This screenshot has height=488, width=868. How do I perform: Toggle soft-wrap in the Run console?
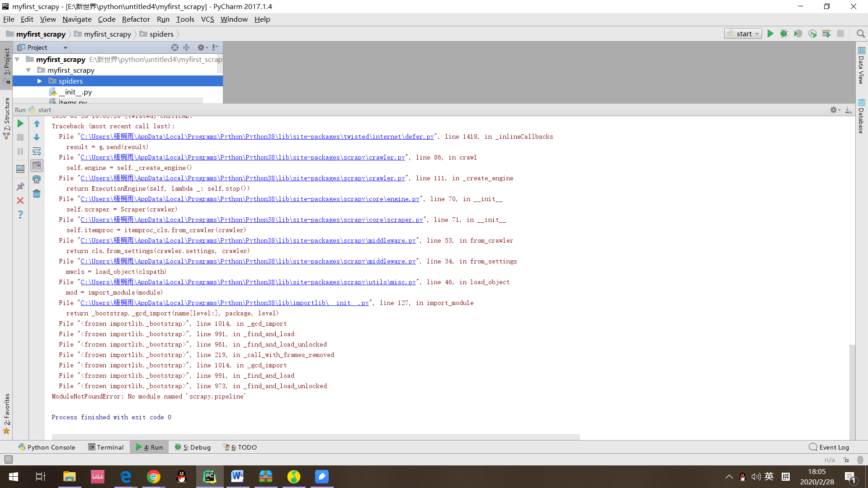37,151
